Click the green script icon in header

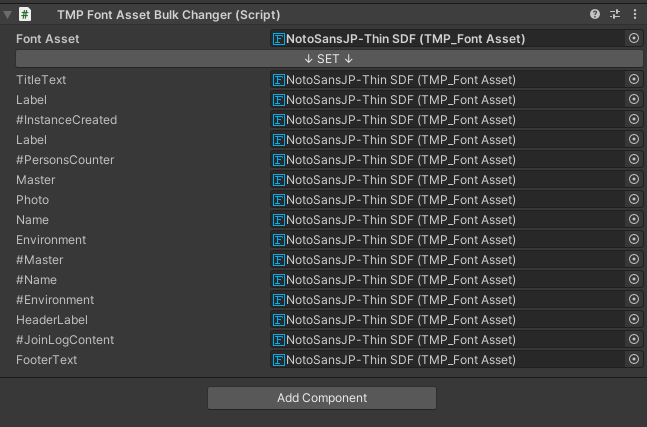coord(25,14)
